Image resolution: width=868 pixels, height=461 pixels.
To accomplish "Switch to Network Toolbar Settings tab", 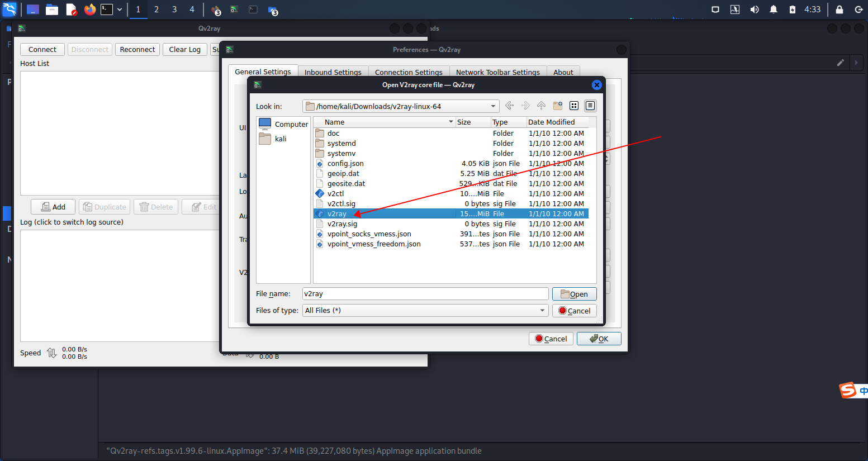I will (x=497, y=72).
